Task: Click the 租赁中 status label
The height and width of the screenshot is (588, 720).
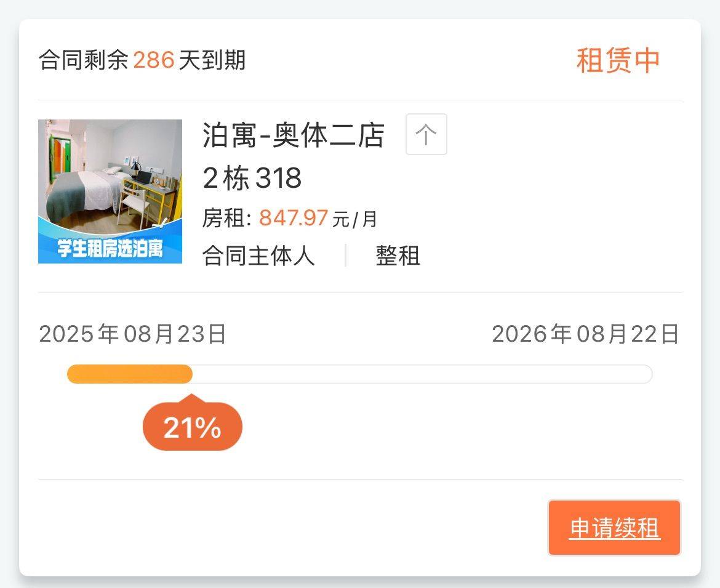Action: [618, 60]
